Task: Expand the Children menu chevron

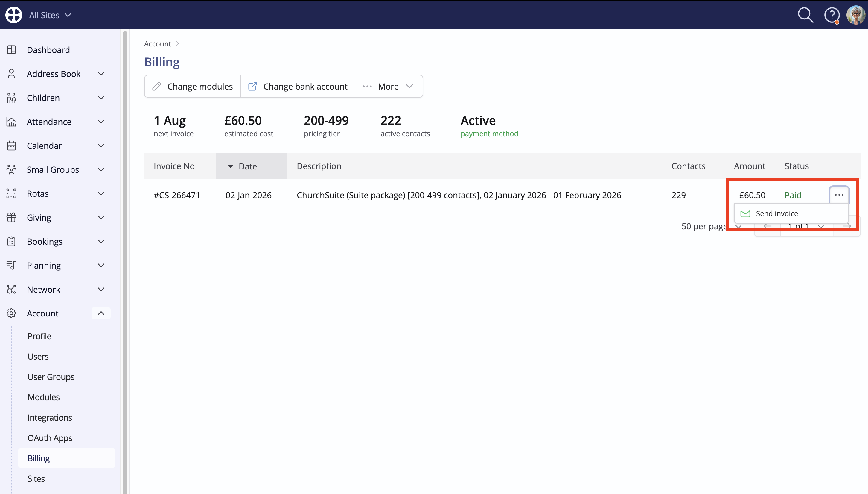Action: point(101,98)
